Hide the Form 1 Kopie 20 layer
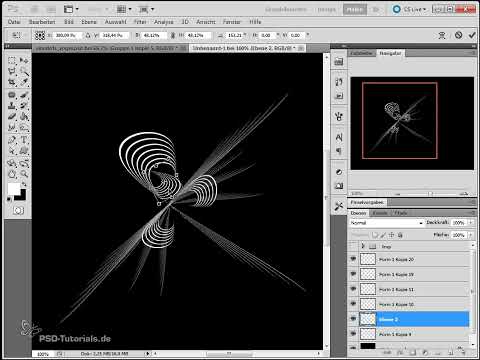The height and width of the screenshot is (360, 480). tap(353, 259)
